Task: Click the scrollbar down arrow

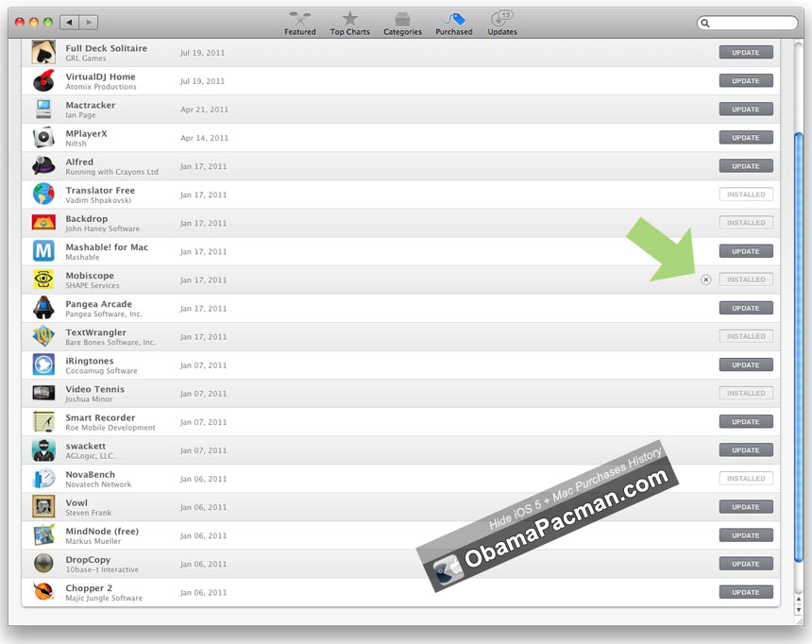Action: 798,610
